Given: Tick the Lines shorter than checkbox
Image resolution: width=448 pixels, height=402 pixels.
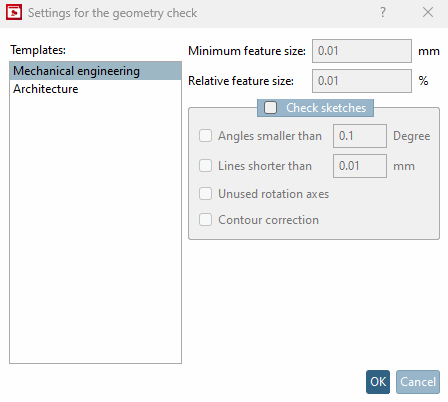Looking at the screenshot, I should point(205,166).
